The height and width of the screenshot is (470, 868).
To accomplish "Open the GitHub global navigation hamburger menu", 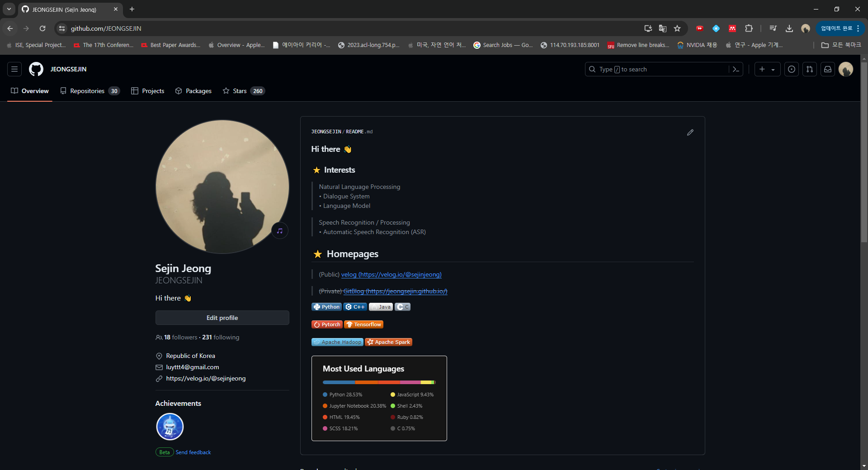I will [x=14, y=69].
